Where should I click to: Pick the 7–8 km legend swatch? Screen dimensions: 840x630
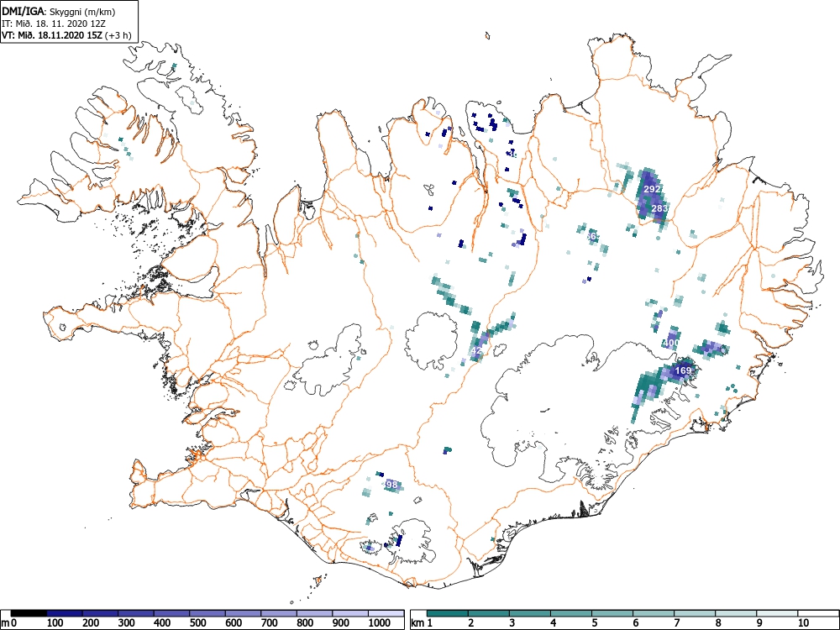tap(695, 613)
